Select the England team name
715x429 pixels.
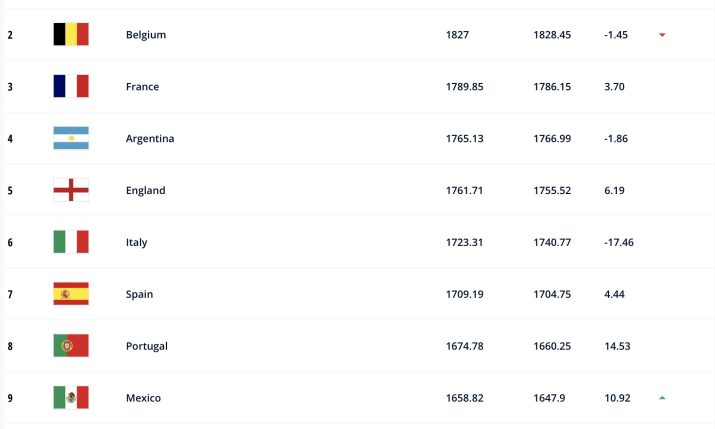pos(146,190)
